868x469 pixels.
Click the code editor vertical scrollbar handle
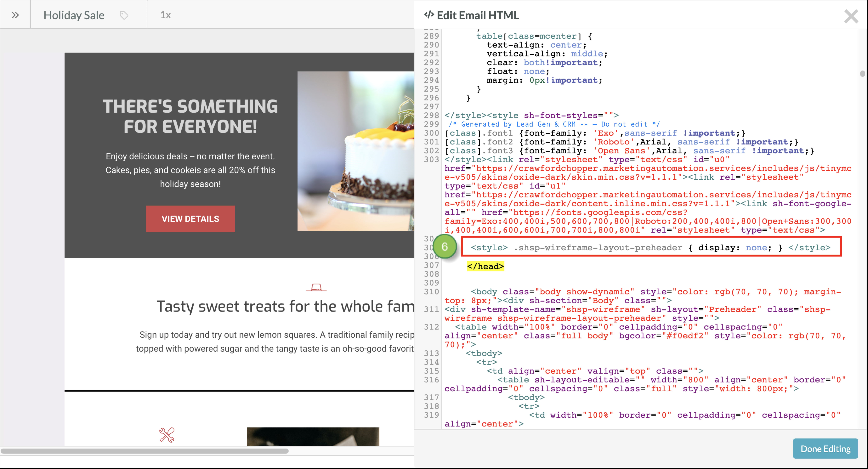point(862,73)
